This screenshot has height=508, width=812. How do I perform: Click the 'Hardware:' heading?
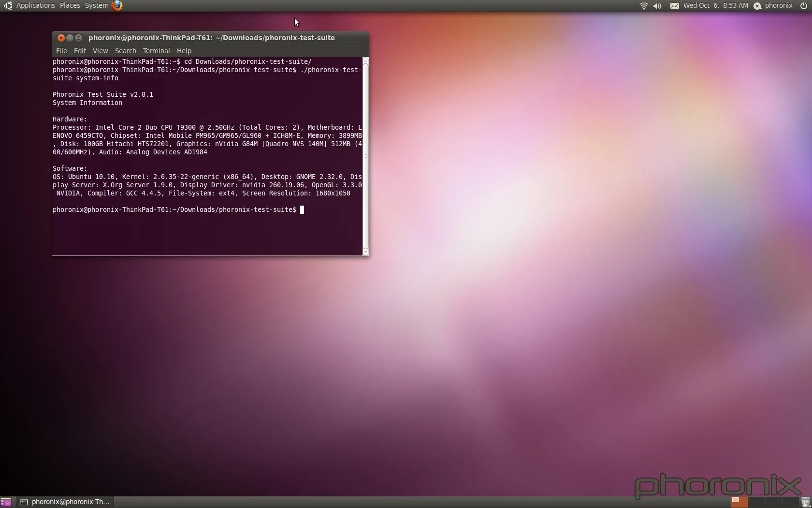coord(70,119)
